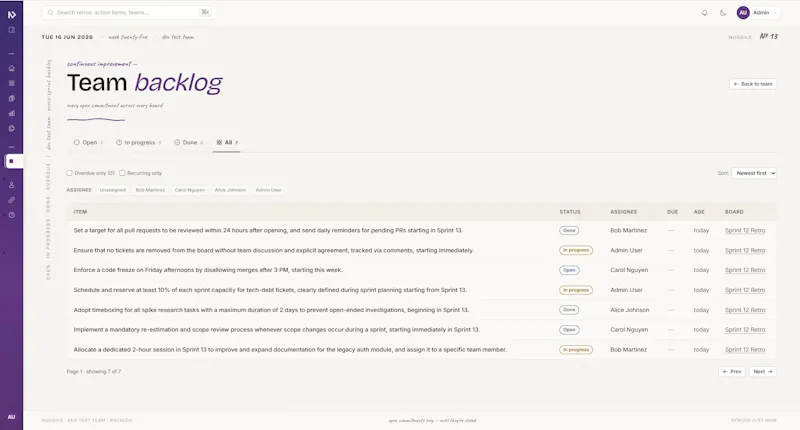Filter by Alice Johnson assignee chip
The image size is (800, 430).
230,190
